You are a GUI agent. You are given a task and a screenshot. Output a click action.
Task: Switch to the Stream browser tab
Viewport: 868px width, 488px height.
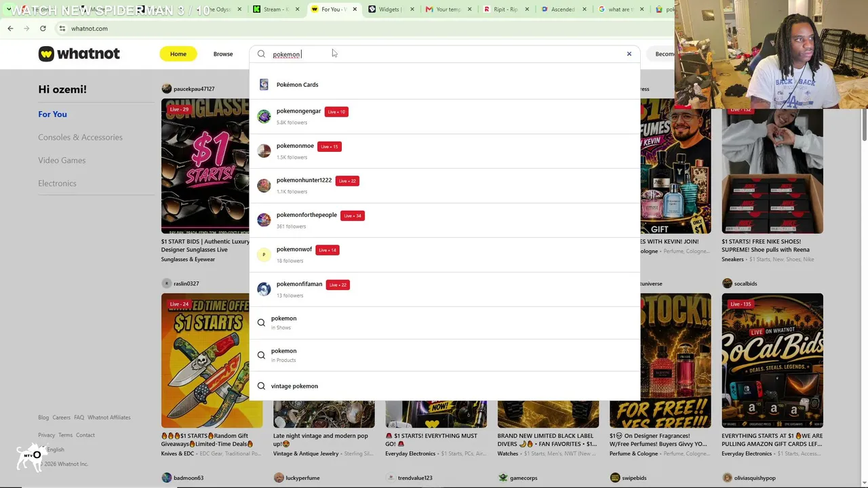coord(275,9)
